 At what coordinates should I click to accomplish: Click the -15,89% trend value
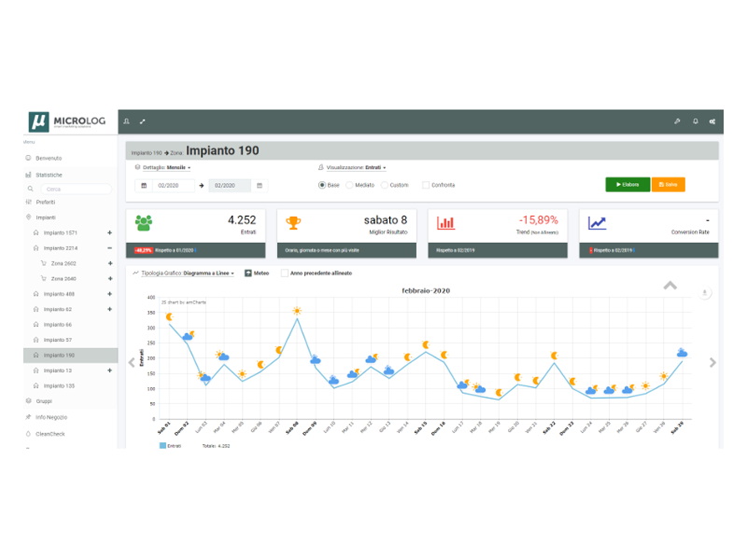click(539, 220)
